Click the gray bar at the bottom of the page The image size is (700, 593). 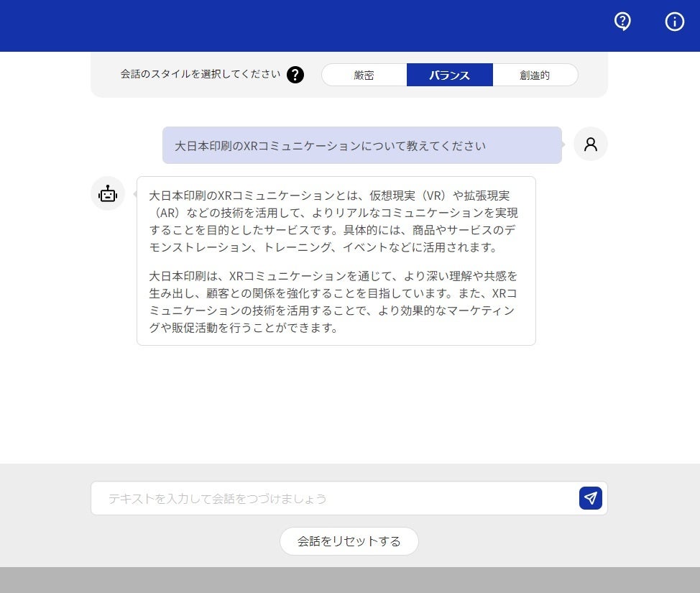(350, 580)
